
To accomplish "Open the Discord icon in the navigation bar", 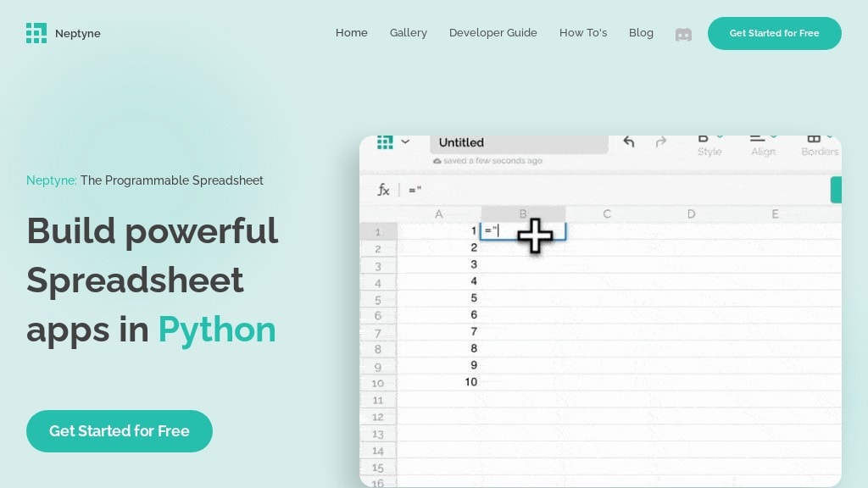I will (683, 34).
